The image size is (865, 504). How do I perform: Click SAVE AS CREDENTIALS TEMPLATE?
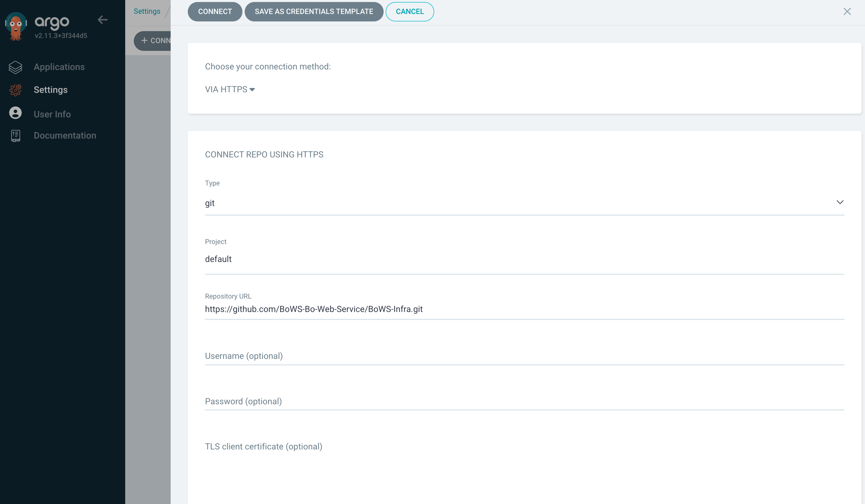click(314, 12)
